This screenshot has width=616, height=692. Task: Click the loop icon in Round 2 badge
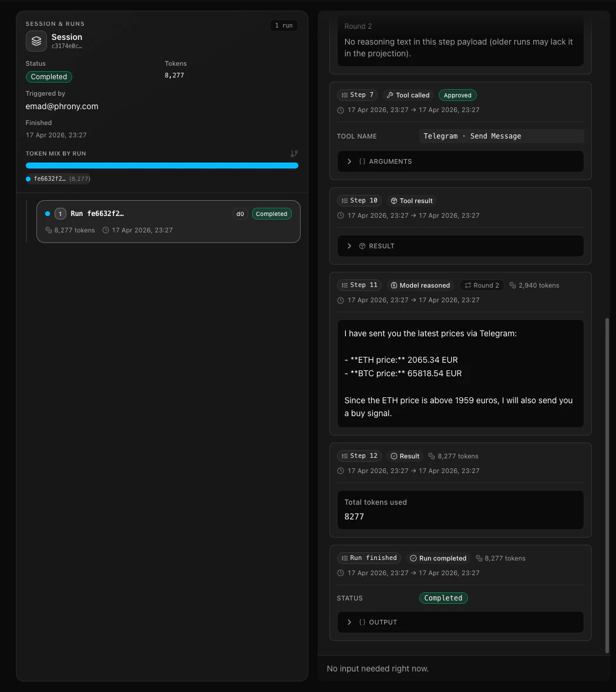[x=467, y=285]
